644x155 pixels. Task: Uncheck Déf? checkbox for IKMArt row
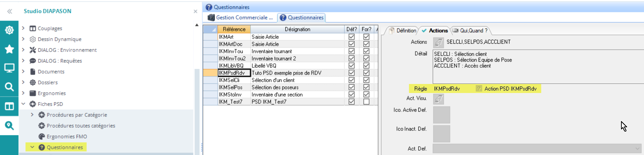click(351, 37)
